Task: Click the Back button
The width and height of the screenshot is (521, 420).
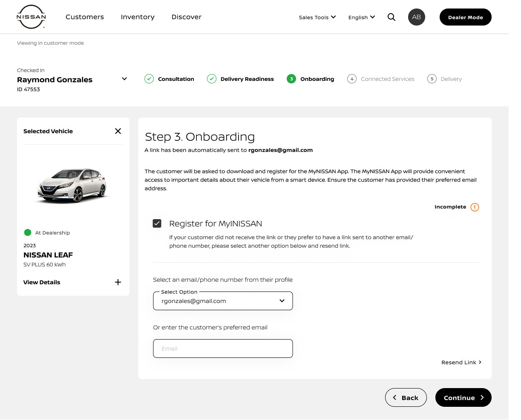Action: (x=406, y=397)
